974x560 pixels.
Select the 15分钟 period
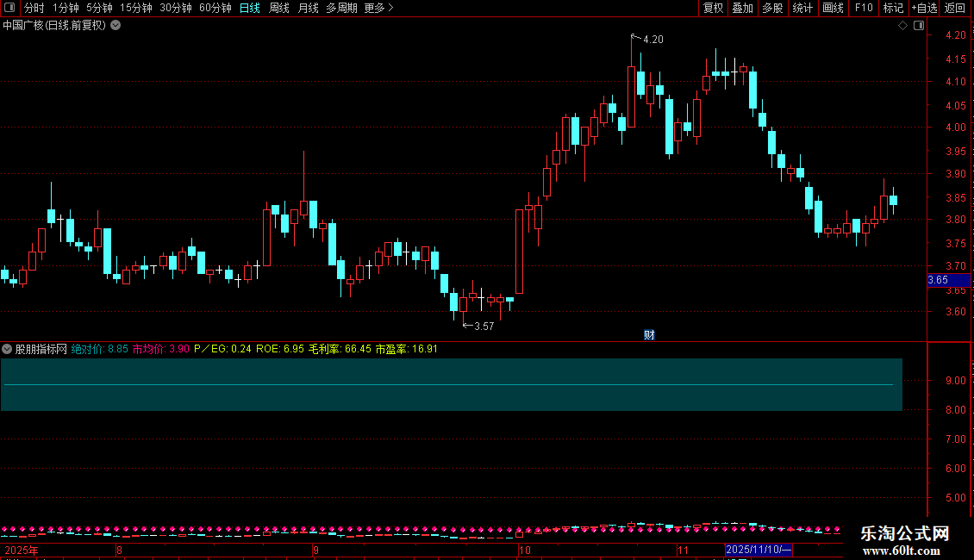(136, 8)
